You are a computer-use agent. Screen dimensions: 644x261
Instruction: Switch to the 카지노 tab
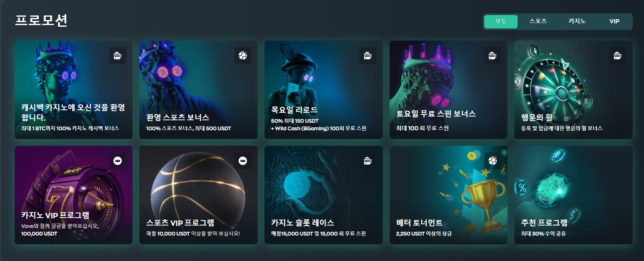(x=577, y=22)
